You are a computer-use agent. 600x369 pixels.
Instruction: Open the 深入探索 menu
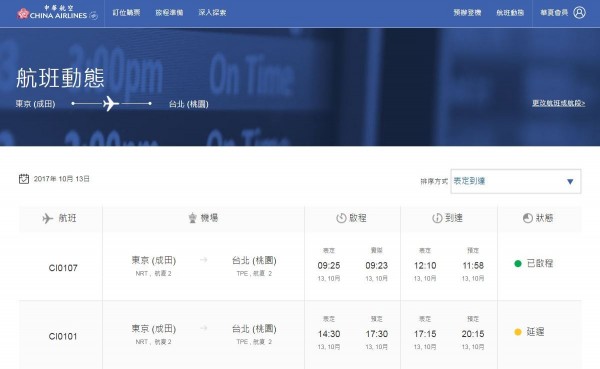click(212, 13)
